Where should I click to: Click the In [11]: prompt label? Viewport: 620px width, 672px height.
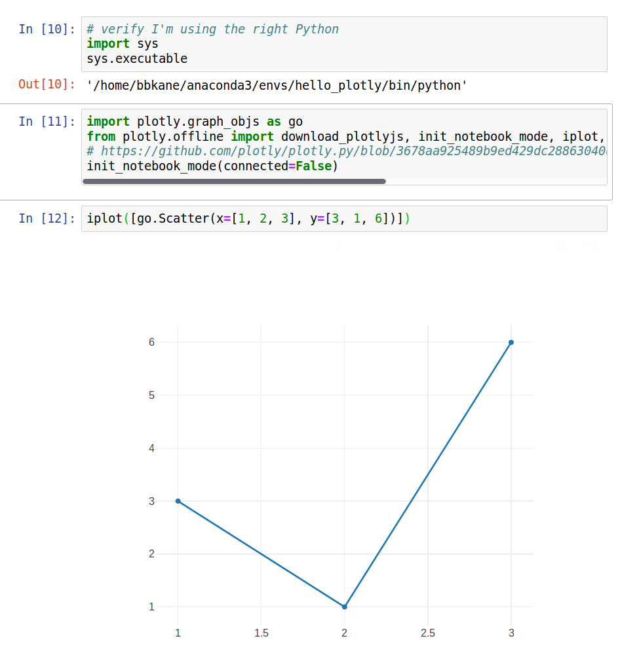coord(47,122)
